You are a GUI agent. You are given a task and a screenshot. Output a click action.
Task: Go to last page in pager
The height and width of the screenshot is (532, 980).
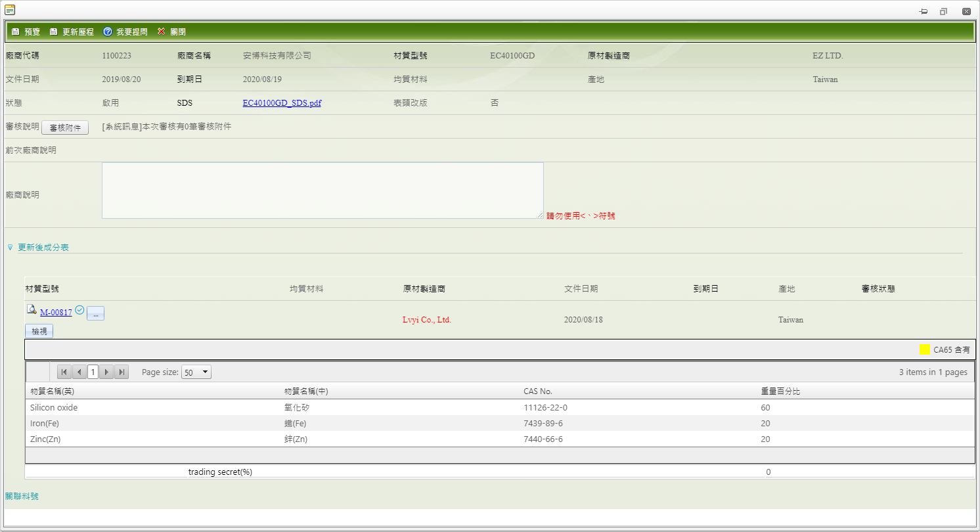tap(121, 372)
